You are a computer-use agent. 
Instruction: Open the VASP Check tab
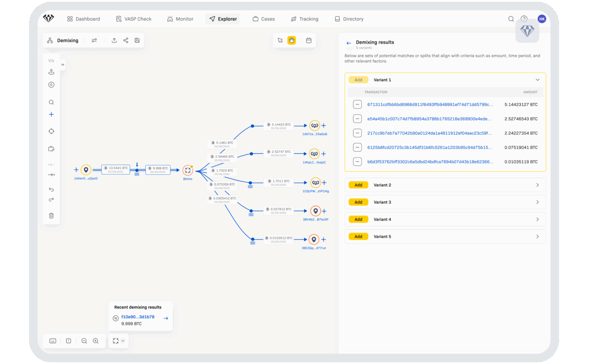134,19
